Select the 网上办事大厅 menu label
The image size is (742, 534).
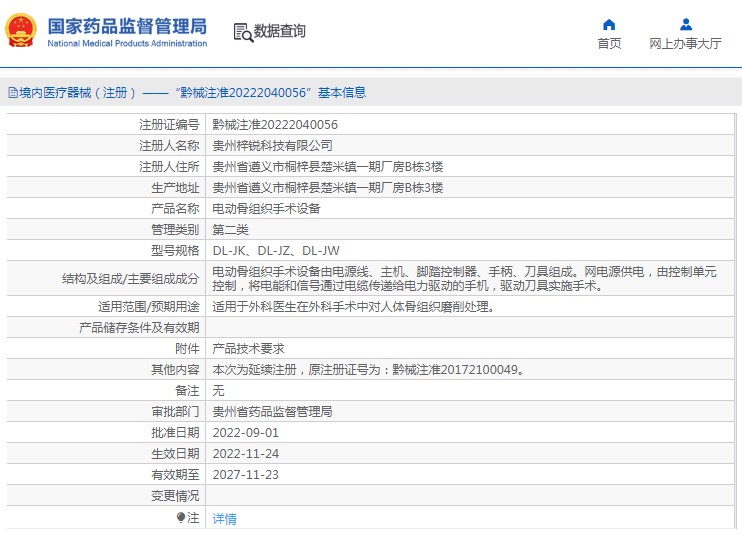tap(685, 44)
